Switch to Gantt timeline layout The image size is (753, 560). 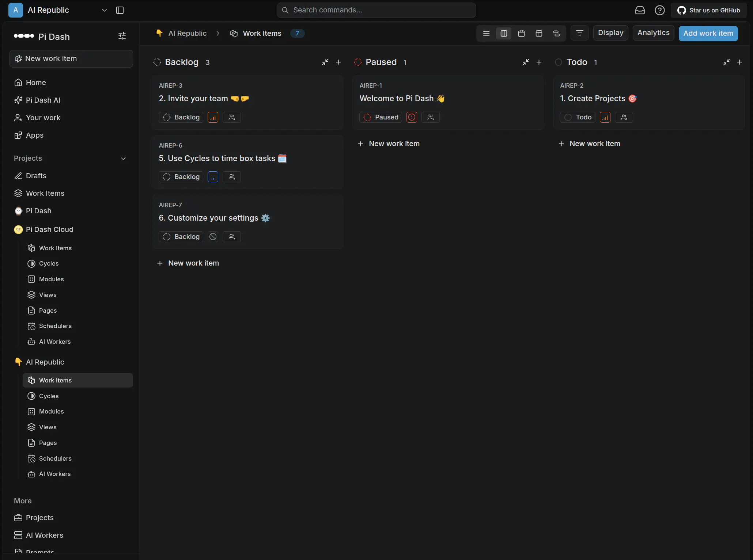pos(556,33)
